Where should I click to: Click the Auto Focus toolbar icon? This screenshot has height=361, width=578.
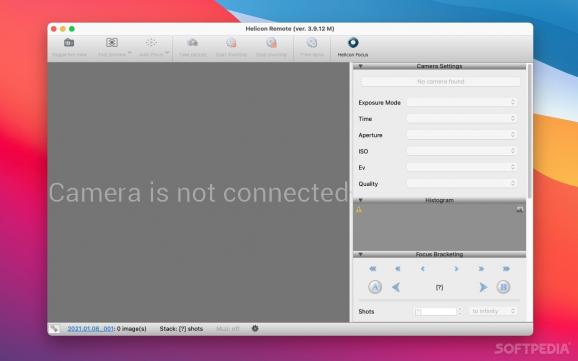click(151, 43)
